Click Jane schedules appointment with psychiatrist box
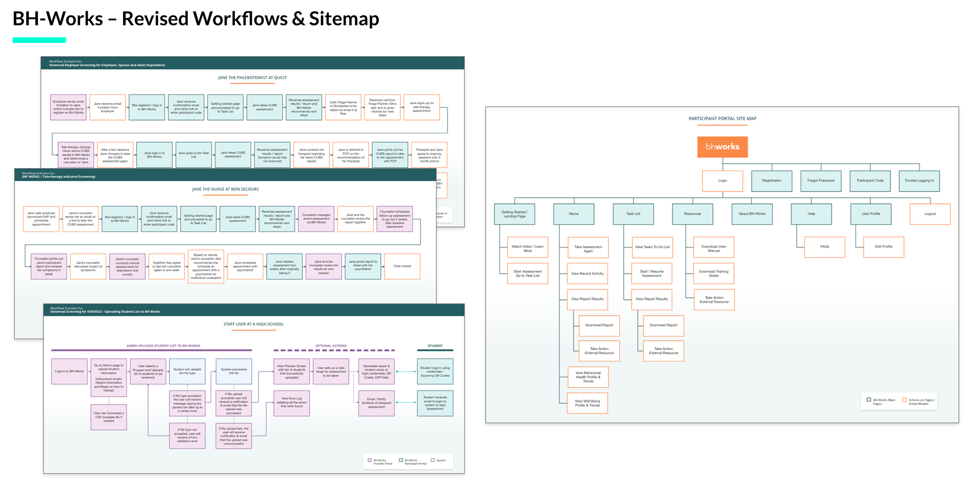Image resolution: width=980 pixels, height=495 pixels. coord(245,267)
